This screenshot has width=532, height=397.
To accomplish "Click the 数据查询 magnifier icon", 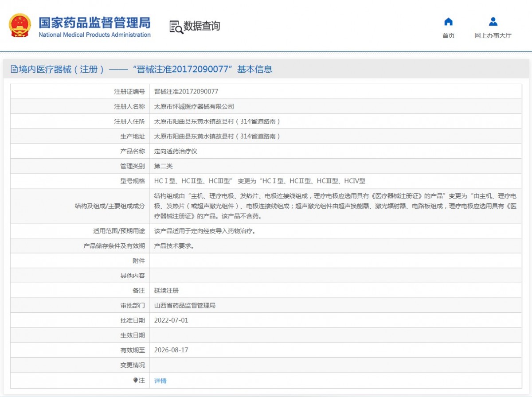I will point(176,27).
